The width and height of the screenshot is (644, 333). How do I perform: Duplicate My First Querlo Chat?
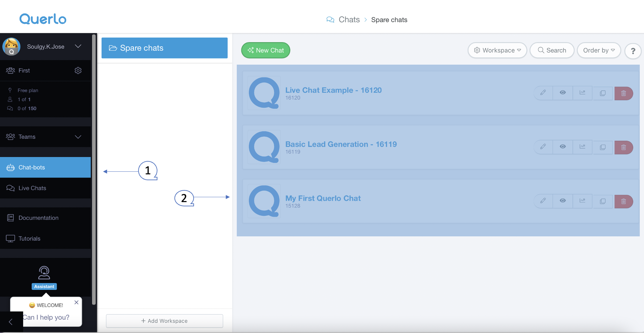pyautogui.click(x=603, y=201)
